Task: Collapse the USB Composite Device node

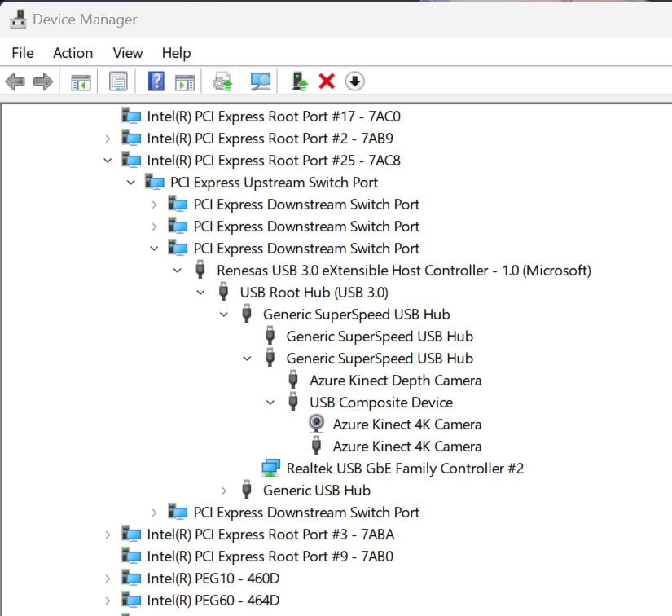Action: tap(270, 403)
